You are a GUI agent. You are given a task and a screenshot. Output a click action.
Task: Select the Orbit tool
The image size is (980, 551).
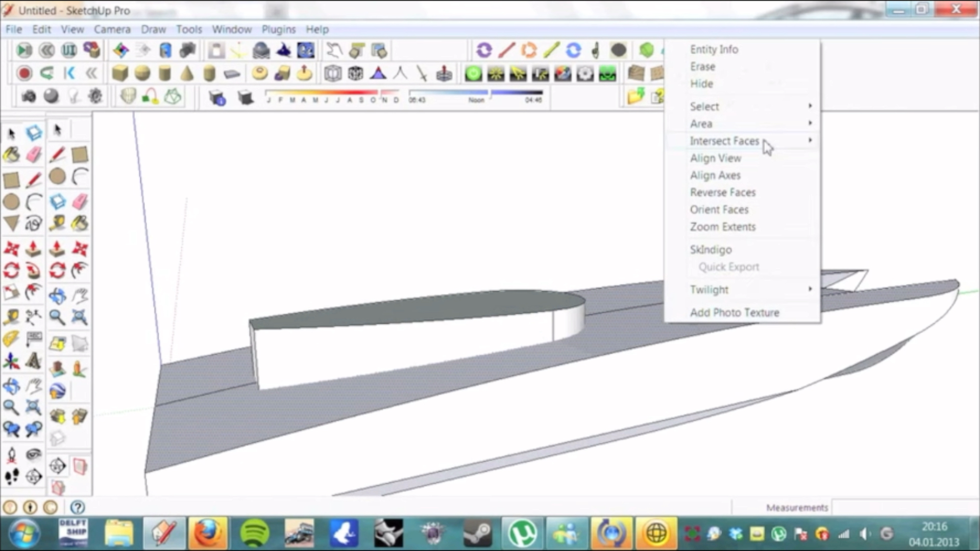click(57, 295)
